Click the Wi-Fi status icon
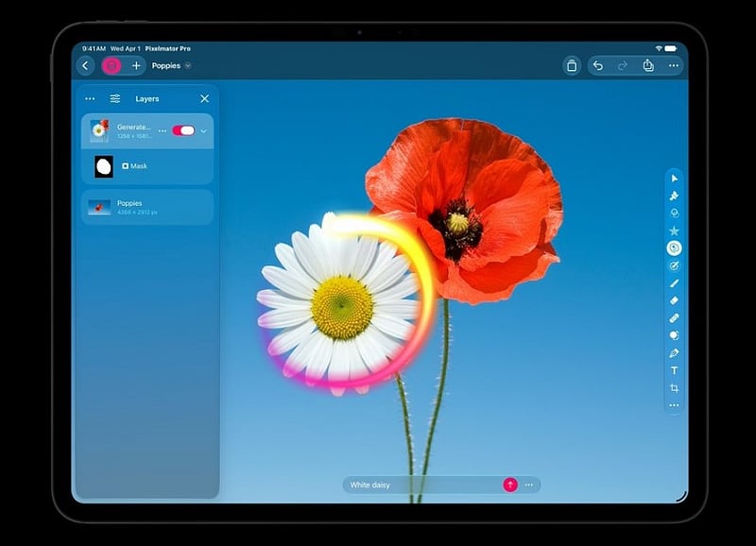The width and height of the screenshot is (756, 546). pos(659,49)
